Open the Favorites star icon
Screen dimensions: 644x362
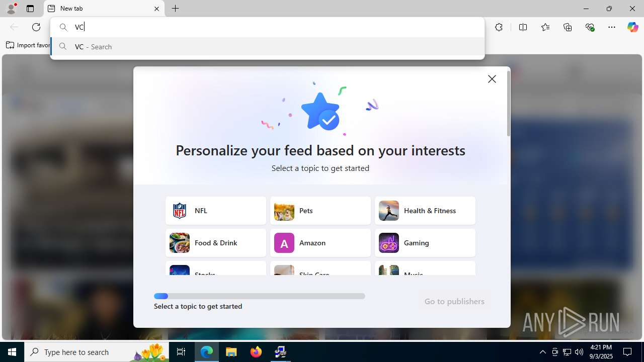[545, 27]
